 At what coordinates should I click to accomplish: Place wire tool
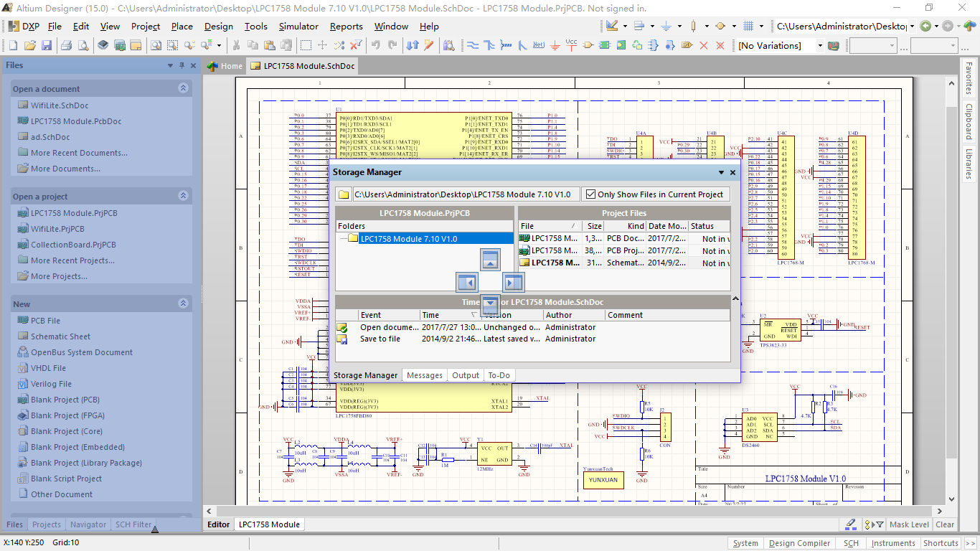click(473, 45)
